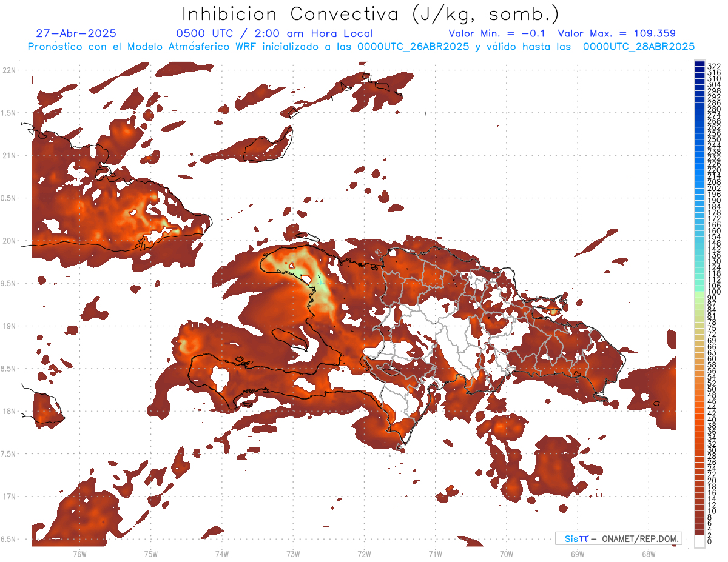Click the '20N' latitude label

coord(9,241)
